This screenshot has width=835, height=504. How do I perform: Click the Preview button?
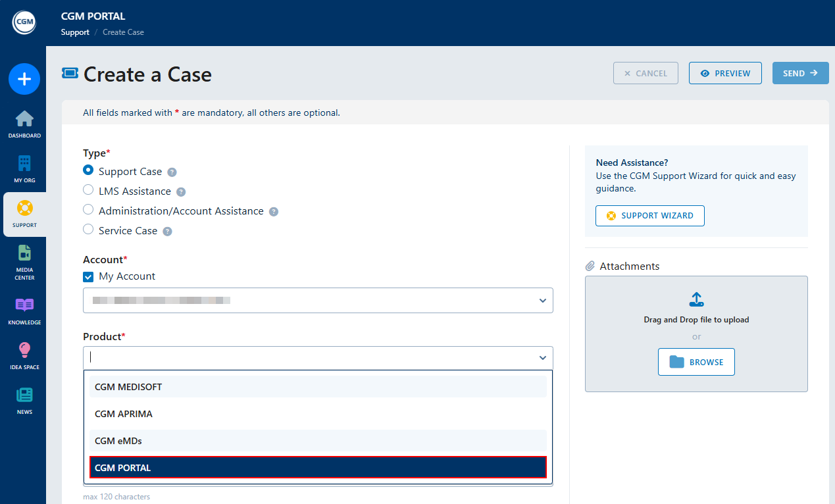coord(725,73)
